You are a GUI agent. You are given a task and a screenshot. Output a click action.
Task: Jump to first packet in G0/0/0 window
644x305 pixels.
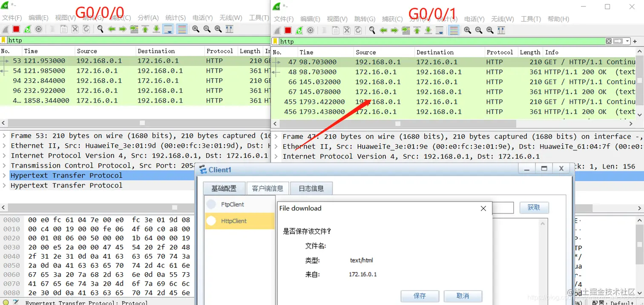(145, 29)
